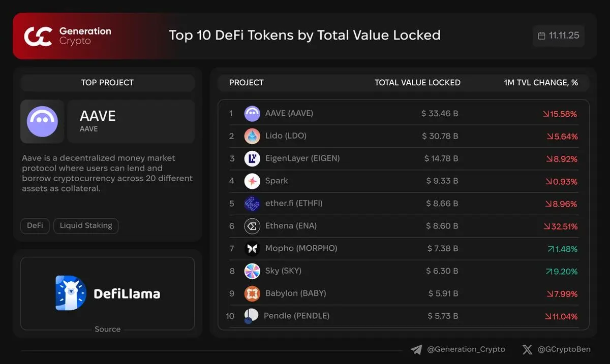Click the large AAVE ghost icon
Screen dimensions: 610x364
tap(42, 121)
